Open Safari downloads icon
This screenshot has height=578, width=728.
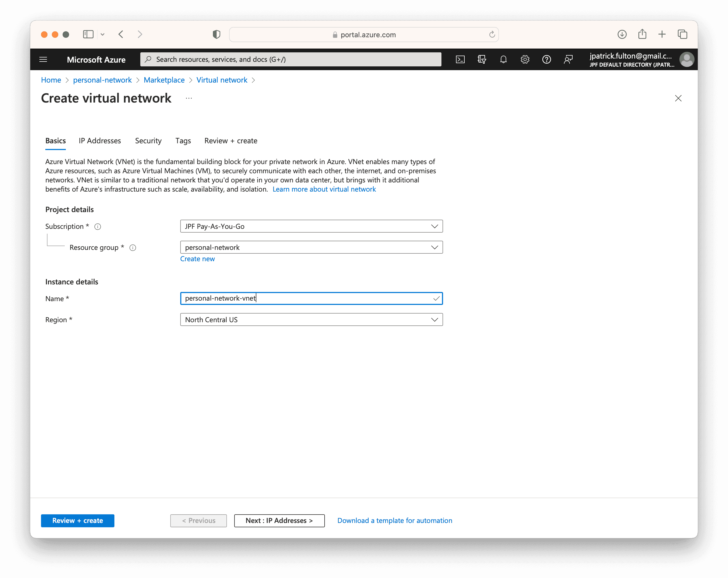622,35
